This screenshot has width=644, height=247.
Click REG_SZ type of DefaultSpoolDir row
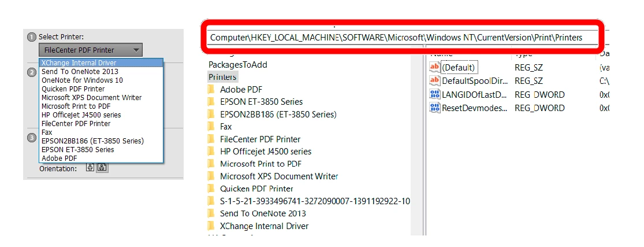[528, 80]
